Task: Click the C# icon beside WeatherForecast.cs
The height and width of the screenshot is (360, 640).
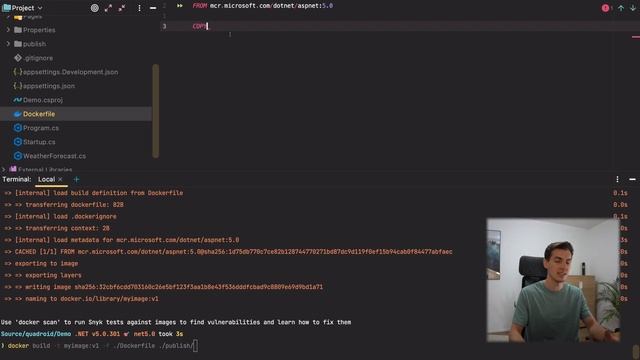Action: (18, 156)
